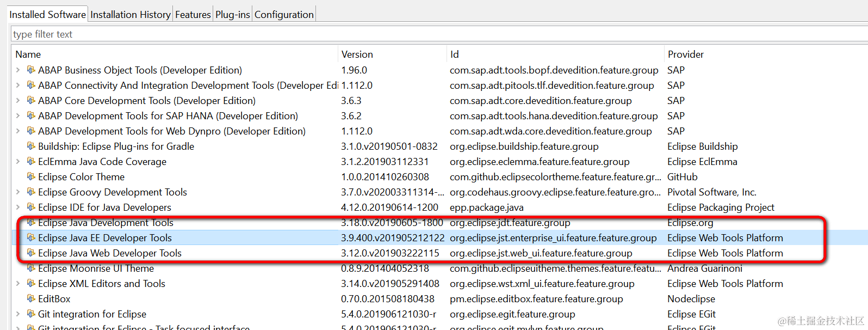This screenshot has width=868, height=330.
Task: Select 'Buildship: Eclipse Plug-ins for Gradle' entry
Action: pos(116,146)
